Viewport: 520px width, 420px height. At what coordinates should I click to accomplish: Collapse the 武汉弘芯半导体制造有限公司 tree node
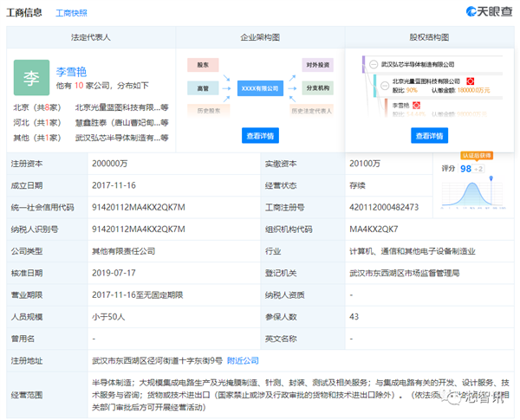pyautogui.click(x=374, y=64)
